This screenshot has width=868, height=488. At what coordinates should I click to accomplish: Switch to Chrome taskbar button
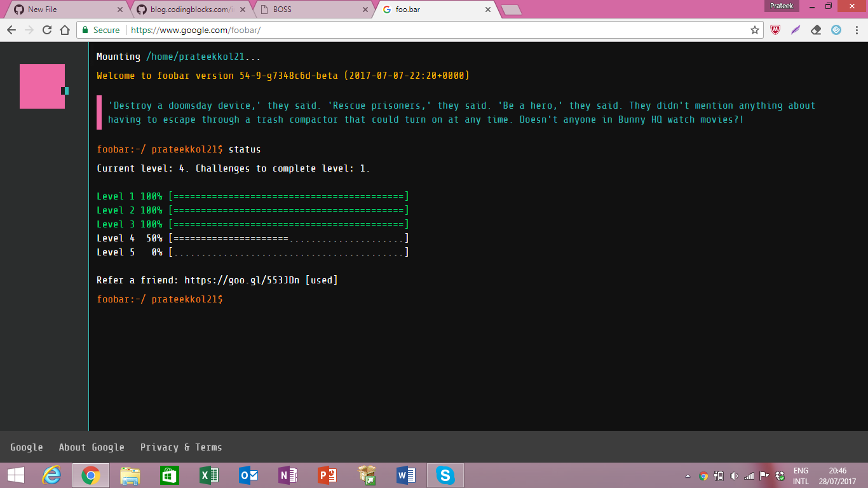[91, 475]
